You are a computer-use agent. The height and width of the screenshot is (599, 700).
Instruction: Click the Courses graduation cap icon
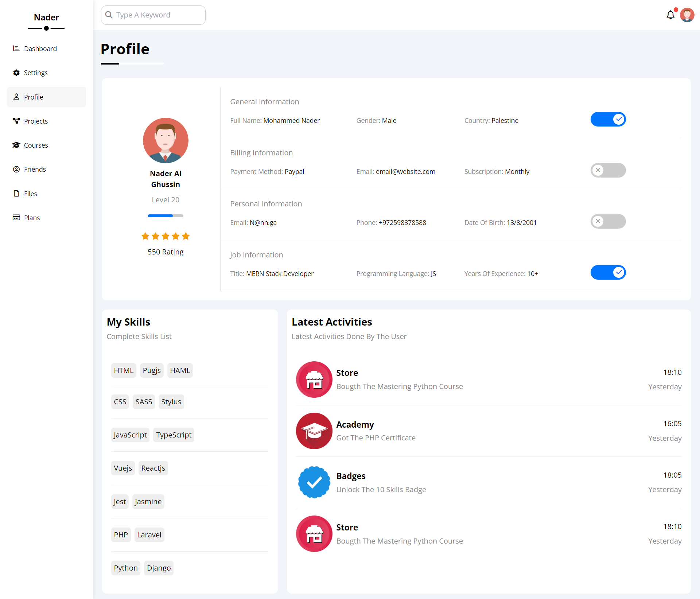(16, 145)
